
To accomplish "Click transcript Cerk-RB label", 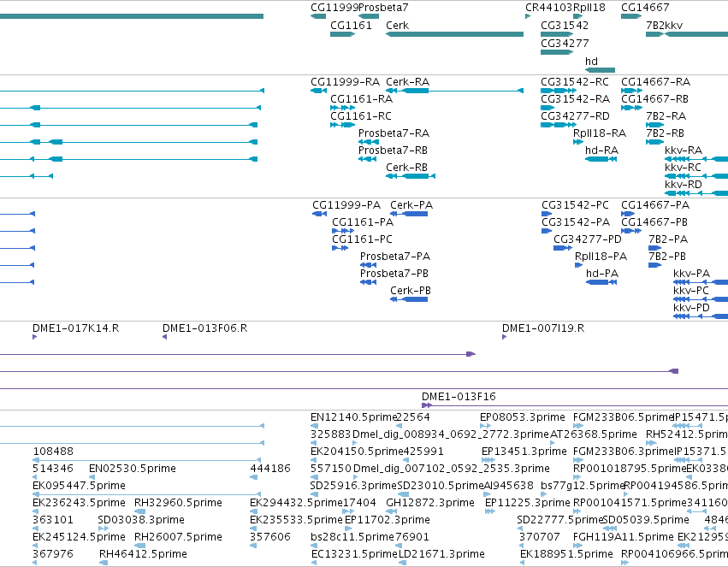I will point(406,168).
